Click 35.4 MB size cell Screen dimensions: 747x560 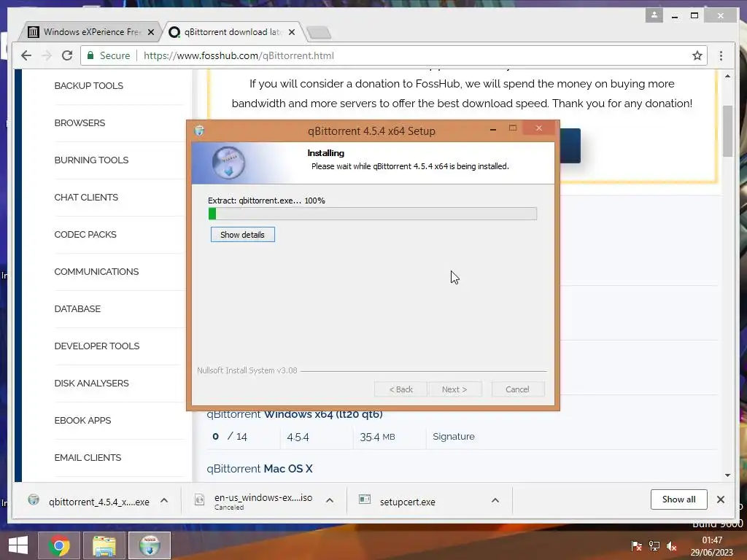pyautogui.click(x=377, y=437)
